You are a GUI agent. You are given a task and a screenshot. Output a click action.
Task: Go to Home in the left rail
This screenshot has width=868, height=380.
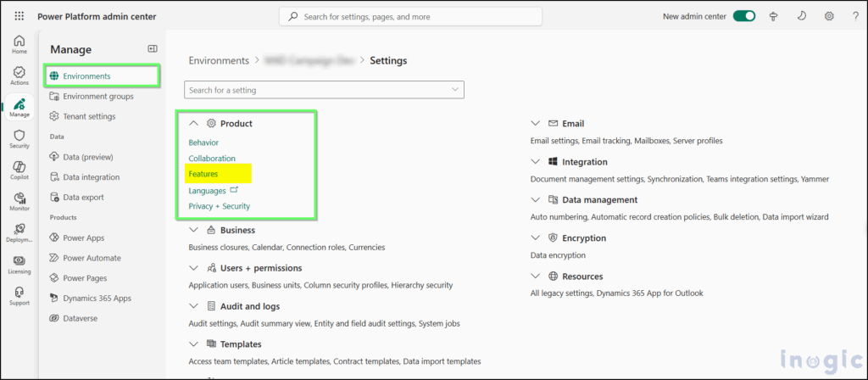[19, 44]
